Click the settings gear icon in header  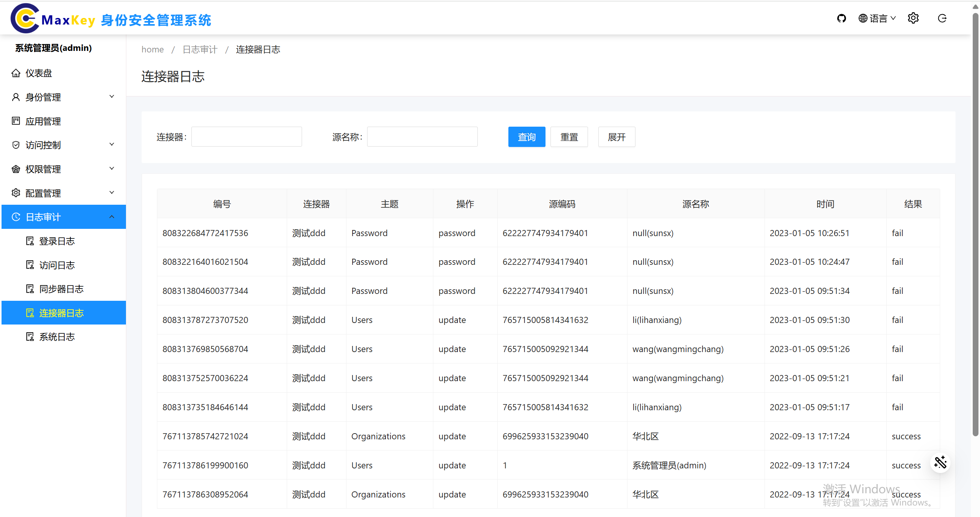click(x=913, y=18)
